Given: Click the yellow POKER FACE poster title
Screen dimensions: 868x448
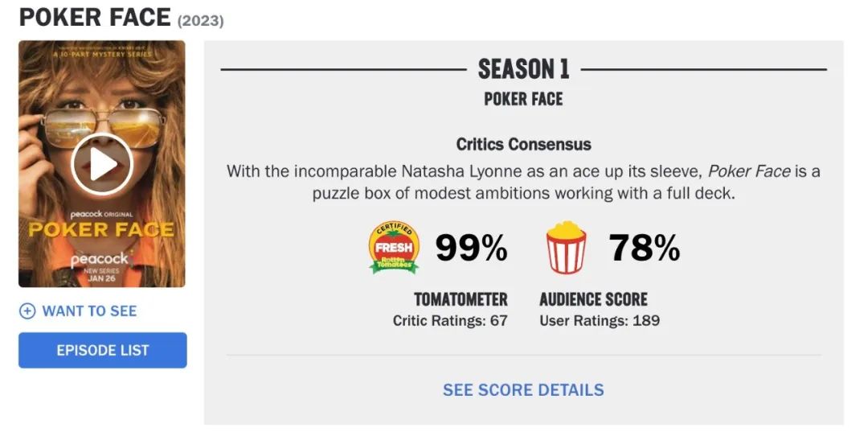Looking at the screenshot, I should [101, 229].
